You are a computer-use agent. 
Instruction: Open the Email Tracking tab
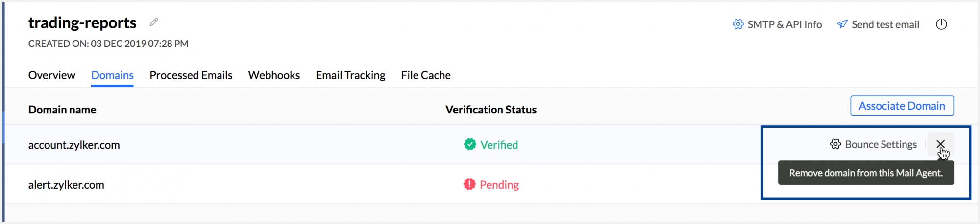click(350, 75)
